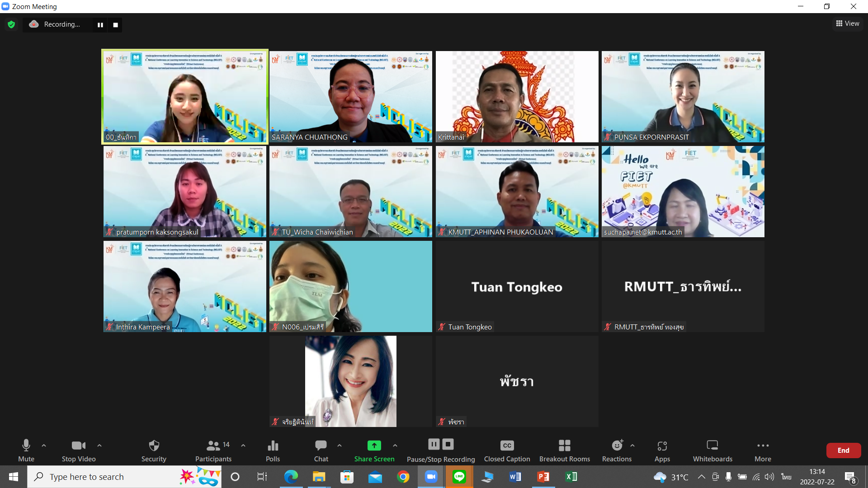The height and width of the screenshot is (488, 868).
Task: Click the green encryption shield icon
Action: tap(11, 24)
